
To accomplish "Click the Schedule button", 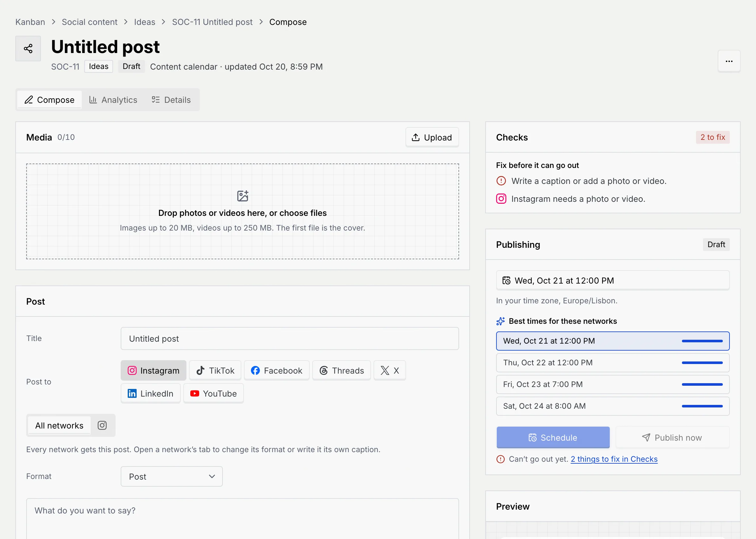I will pyautogui.click(x=553, y=437).
